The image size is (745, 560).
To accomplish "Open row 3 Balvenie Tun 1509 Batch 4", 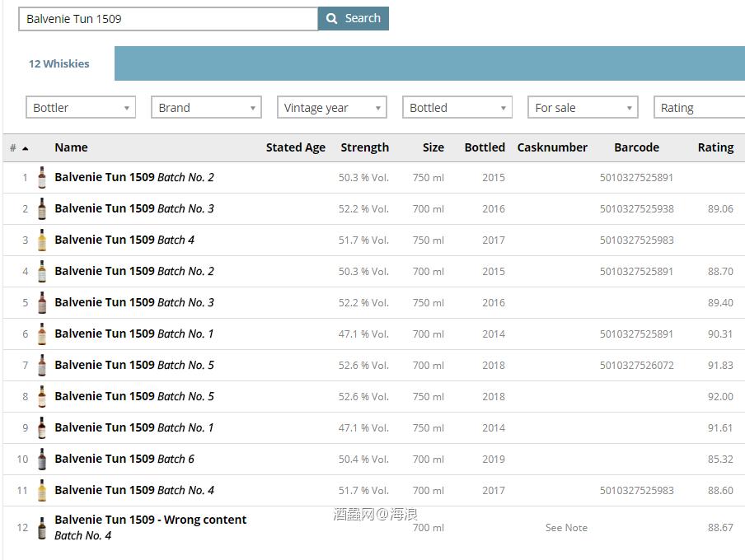I will tap(124, 240).
